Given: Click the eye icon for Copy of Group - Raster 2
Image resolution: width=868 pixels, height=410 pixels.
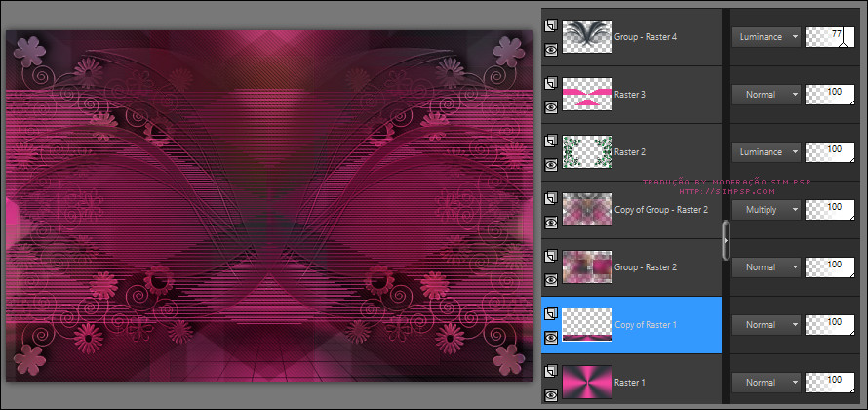Looking at the screenshot, I should 550,223.
